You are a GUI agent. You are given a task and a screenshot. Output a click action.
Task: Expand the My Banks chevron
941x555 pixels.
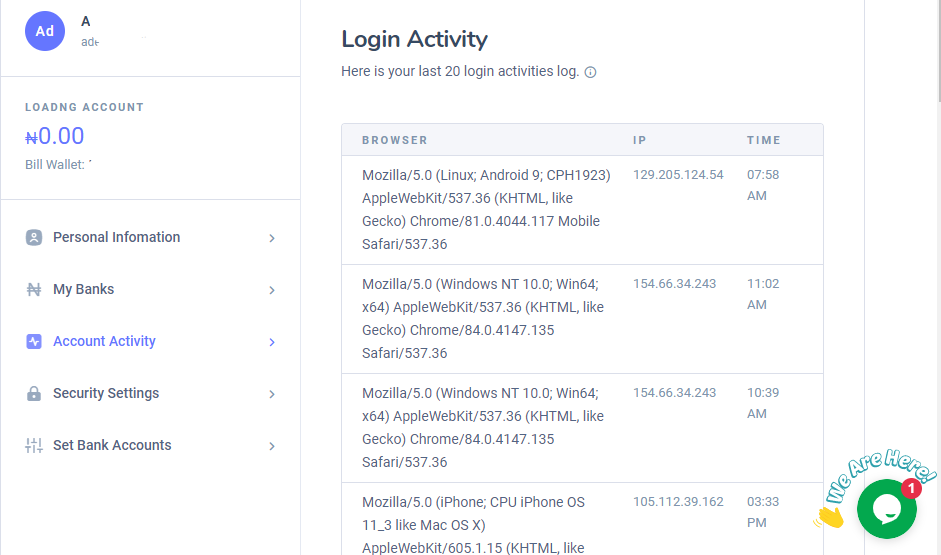click(x=272, y=290)
